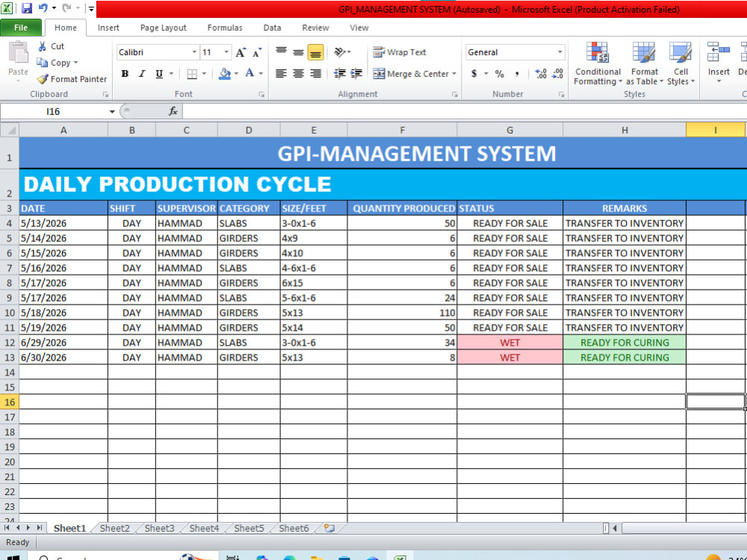Screen dimensions: 747x560
Task: Activate the Format Painter brush
Action: [43, 79]
